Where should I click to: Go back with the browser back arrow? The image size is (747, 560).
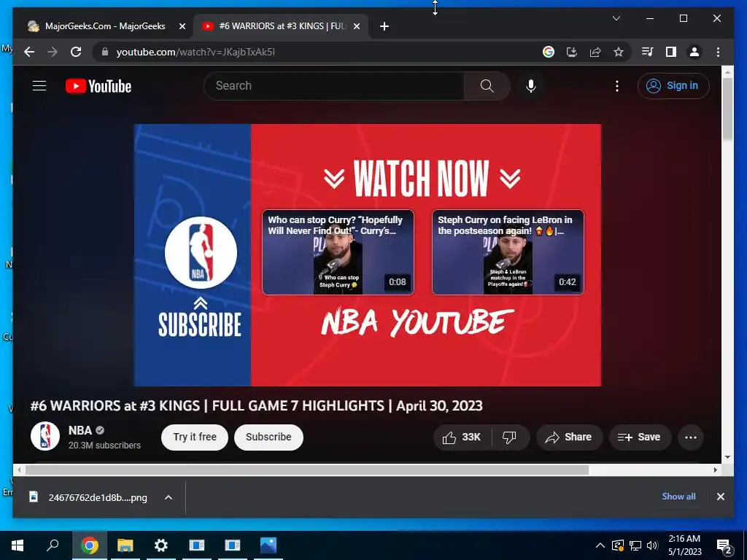[x=29, y=52]
